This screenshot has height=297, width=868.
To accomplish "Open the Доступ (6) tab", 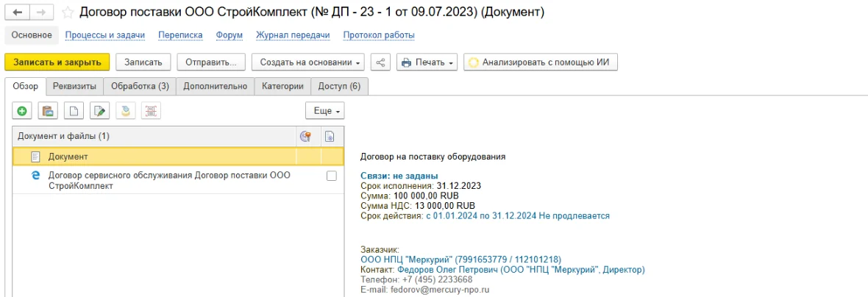I will point(340,86).
